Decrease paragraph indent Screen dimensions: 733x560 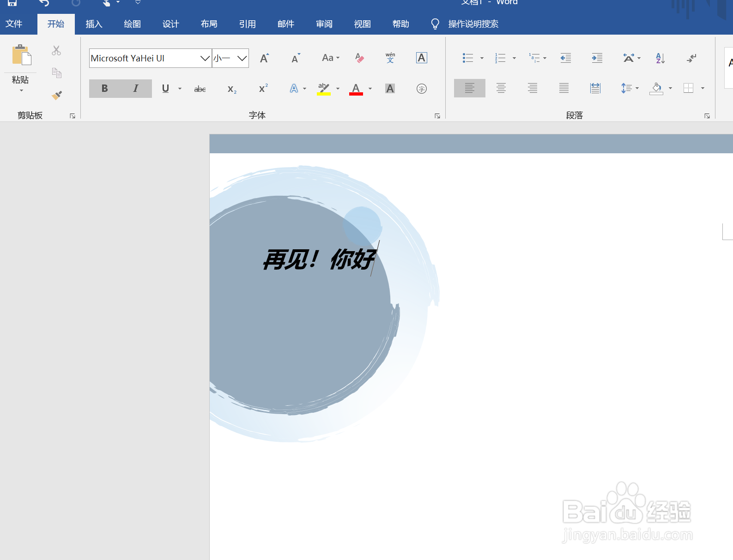(565, 58)
